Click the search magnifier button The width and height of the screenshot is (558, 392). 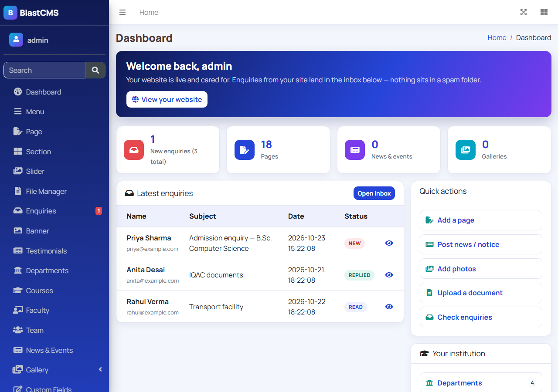click(x=95, y=70)
